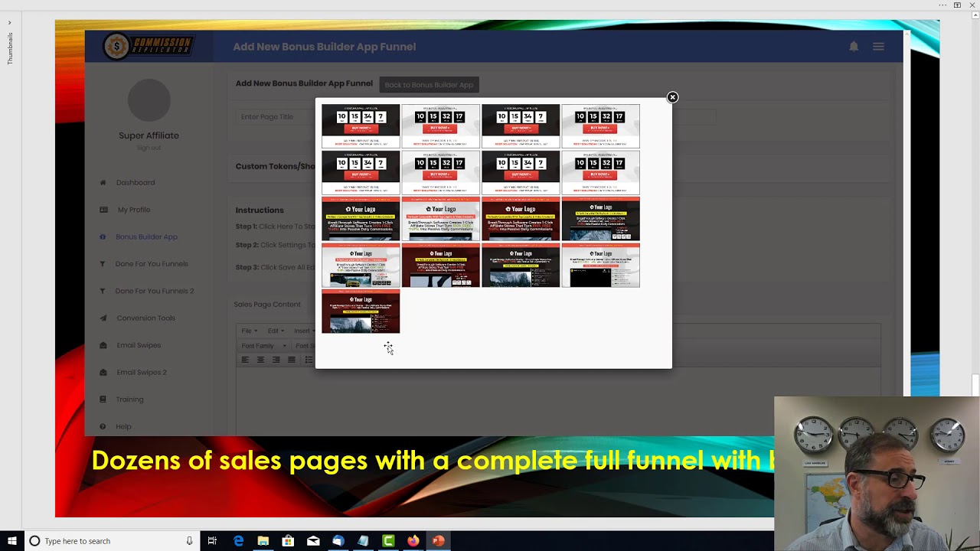This screenshot has width=980, height=551.
Task: Expand the Thumbnails pane chevron
Action: click(9, 22)
